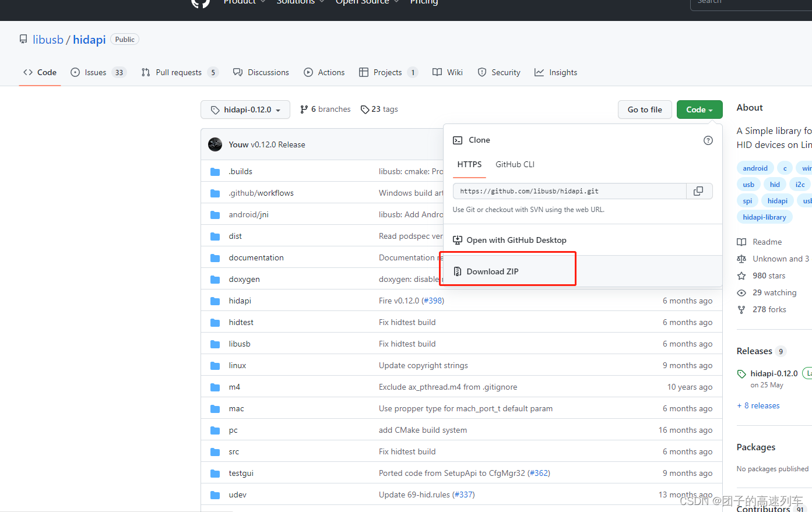Copy the HTTPS clone URL to clipboard
812x512 pixels.
click(x=699, y=191)
